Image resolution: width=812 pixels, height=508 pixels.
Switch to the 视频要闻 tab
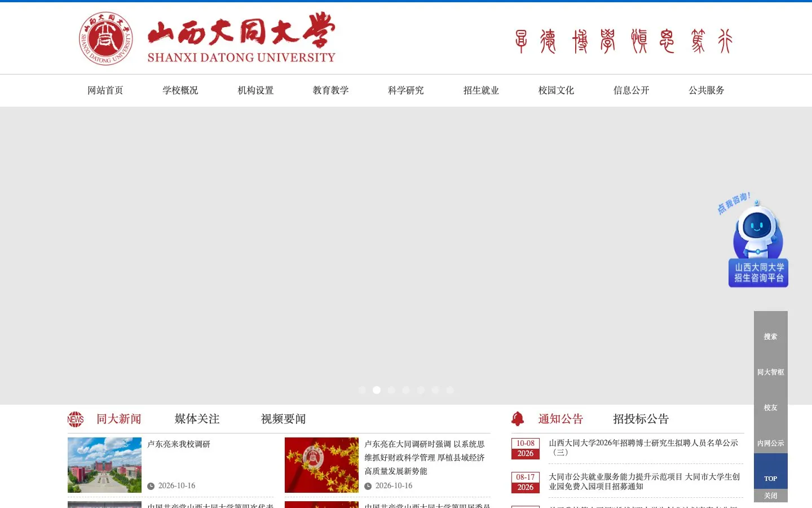284,419
